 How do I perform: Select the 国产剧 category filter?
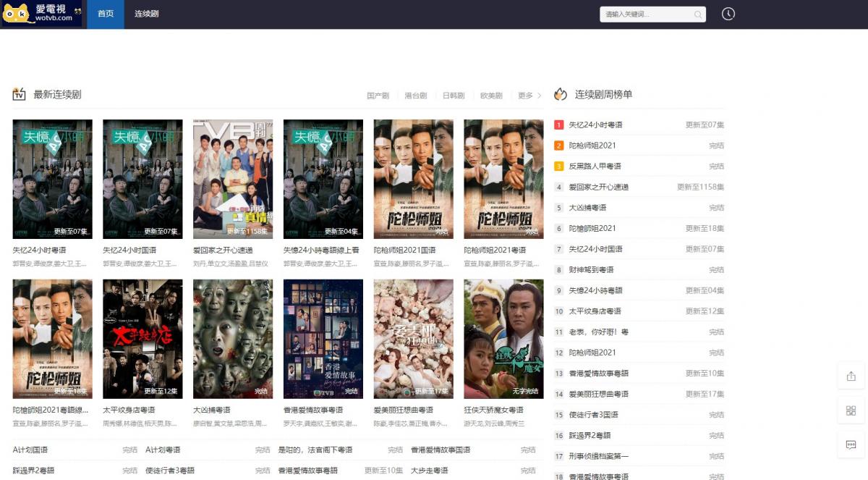378,96
